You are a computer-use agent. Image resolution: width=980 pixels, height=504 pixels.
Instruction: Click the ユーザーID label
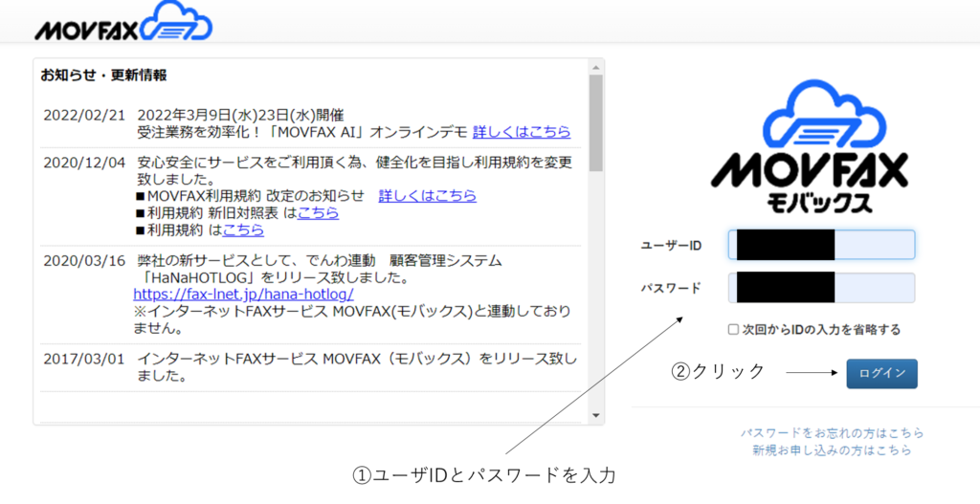(x=671, y=246)
